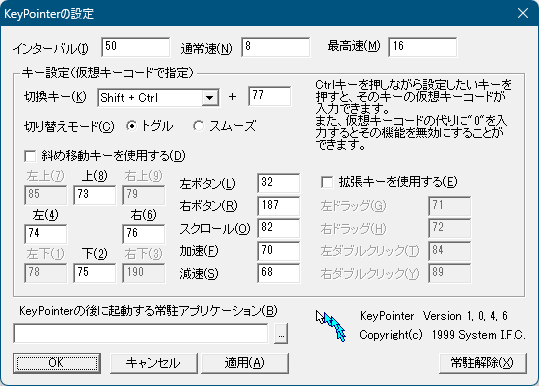
Task: Focus the インターバル input field
Action: point(136,47)
